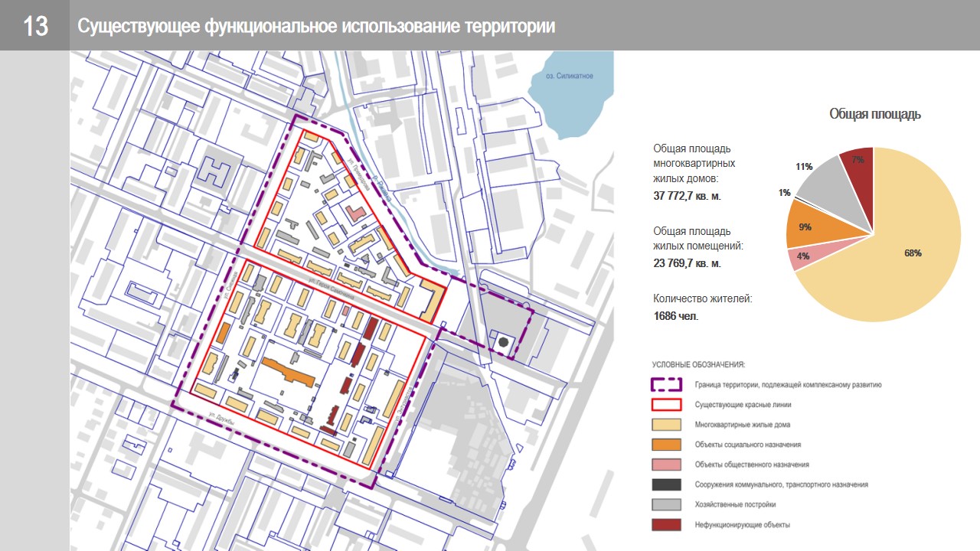
Task: Click the black circular structure on the map
Action: click(503, 344)
